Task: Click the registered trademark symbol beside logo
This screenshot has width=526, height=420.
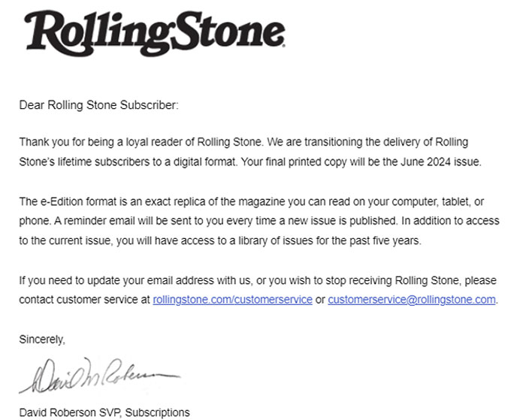Action: 283,46
